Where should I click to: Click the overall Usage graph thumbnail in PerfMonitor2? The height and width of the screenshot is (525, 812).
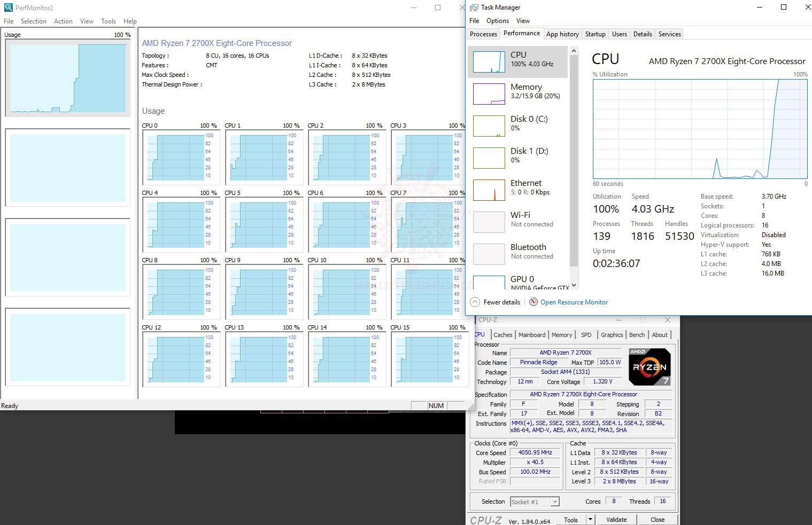68,78
